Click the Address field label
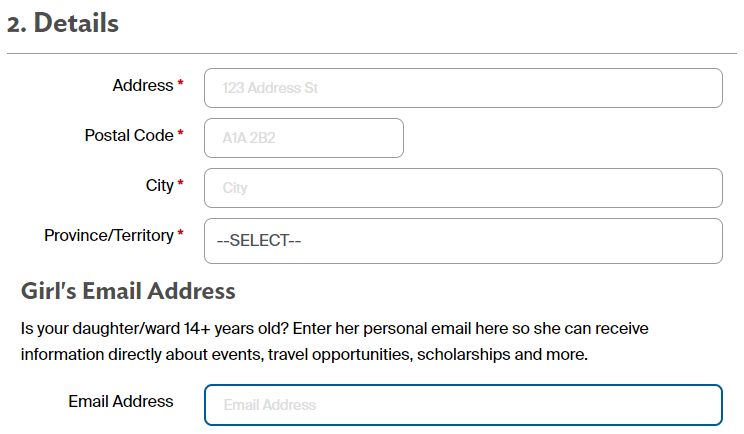Viewport: 744px width, 434px height. click(x=143, y=86)
